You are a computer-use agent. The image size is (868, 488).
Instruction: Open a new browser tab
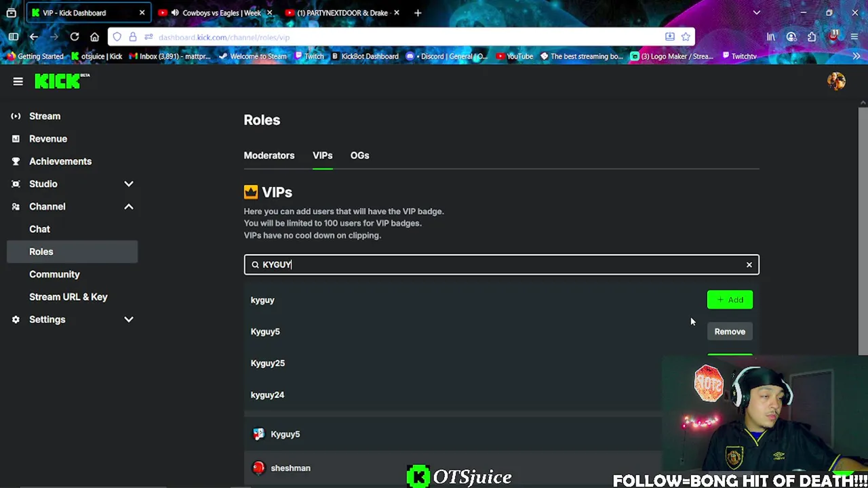tap(418, 13)
